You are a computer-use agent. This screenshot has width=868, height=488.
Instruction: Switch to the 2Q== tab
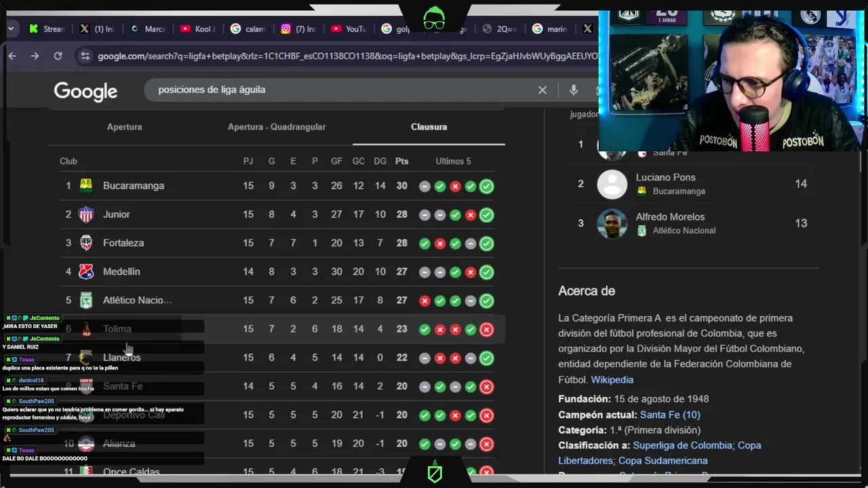point(500,28)
